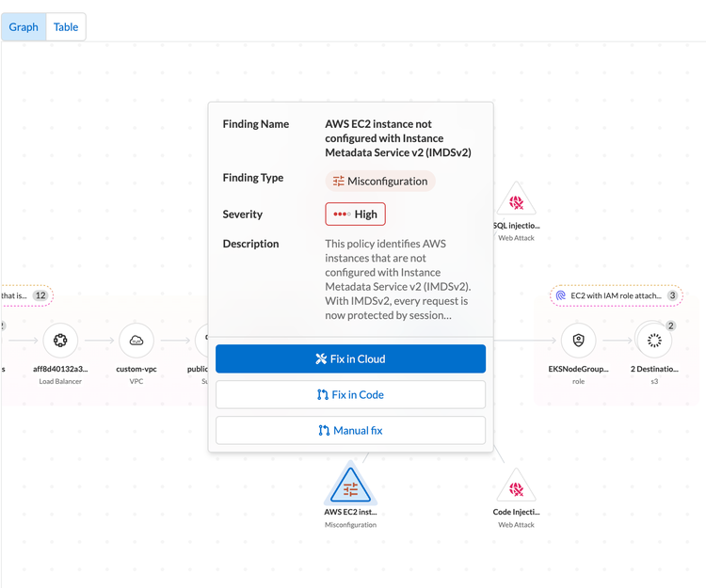Click the count badge 12 on left group
Viewport: 706px width, 588px height.
point(40,295)
